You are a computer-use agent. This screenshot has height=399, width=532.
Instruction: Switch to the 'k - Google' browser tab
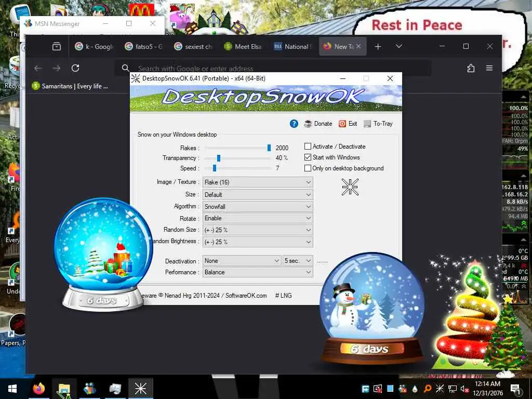click(x=94, y=46)
